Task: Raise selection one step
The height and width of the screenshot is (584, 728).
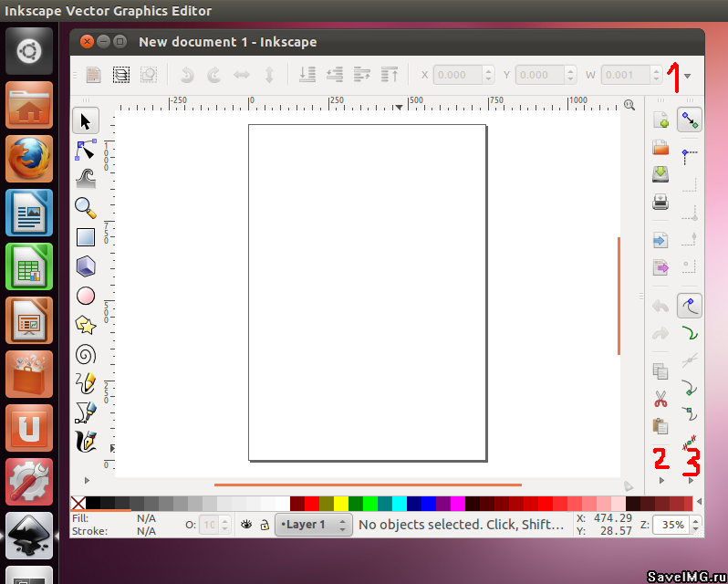Action: tap(361, 75)
